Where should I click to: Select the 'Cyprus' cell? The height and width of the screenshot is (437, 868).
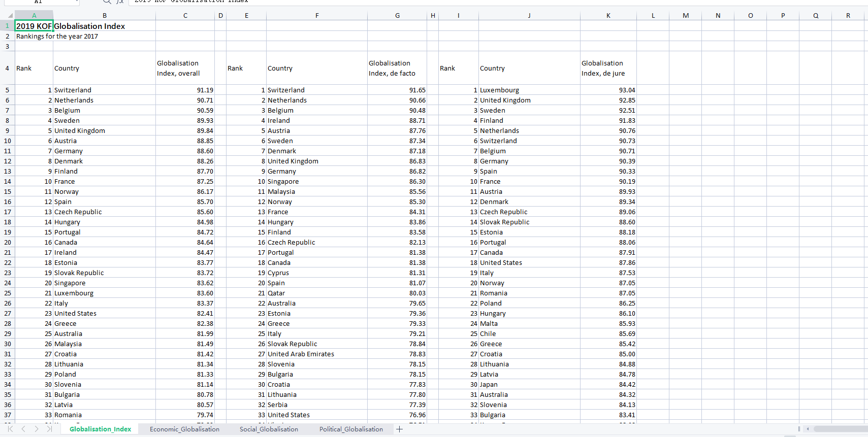(317, 273)
